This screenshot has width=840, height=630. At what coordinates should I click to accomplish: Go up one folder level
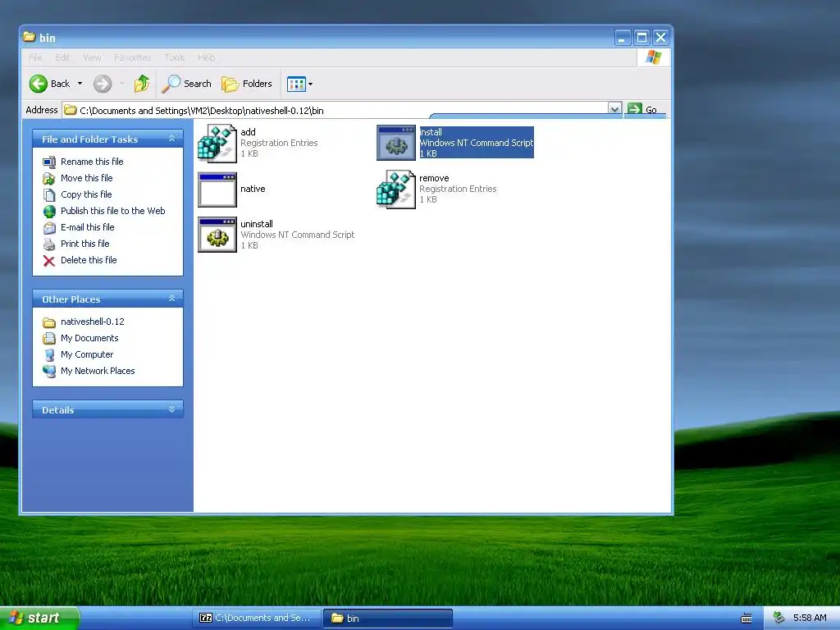click(x=142, y=84)
